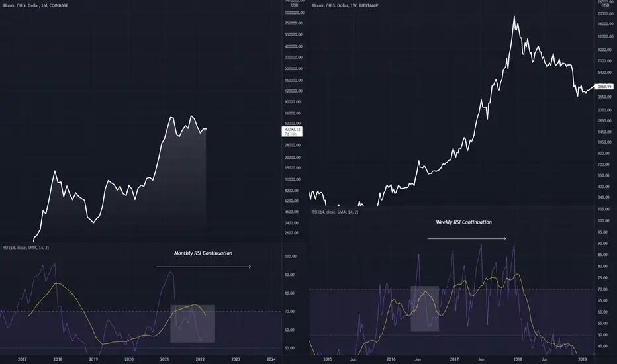Select the gray highlight rectangle on monthly RSI
Screen dimensions: 617x364
pos(193,324)
